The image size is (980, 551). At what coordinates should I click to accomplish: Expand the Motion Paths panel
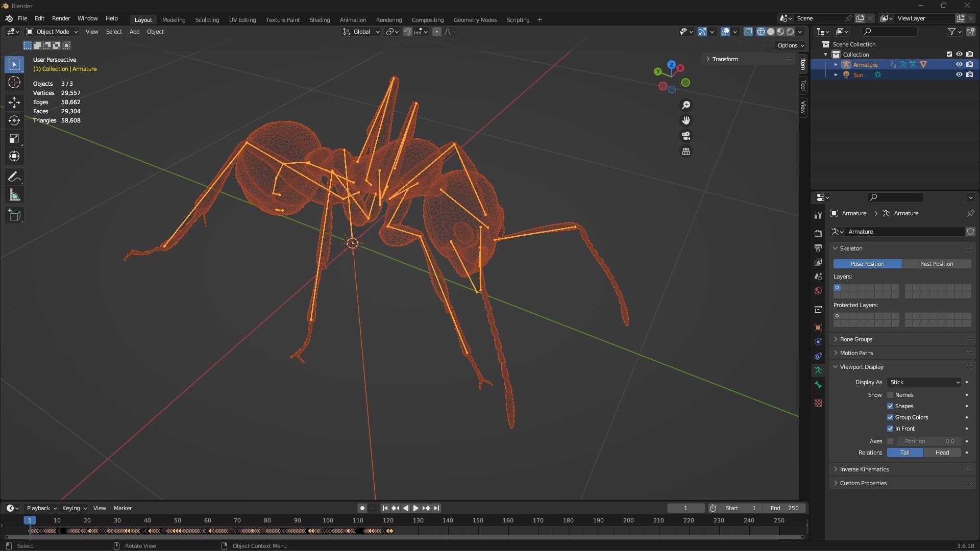tap(902, 353)
